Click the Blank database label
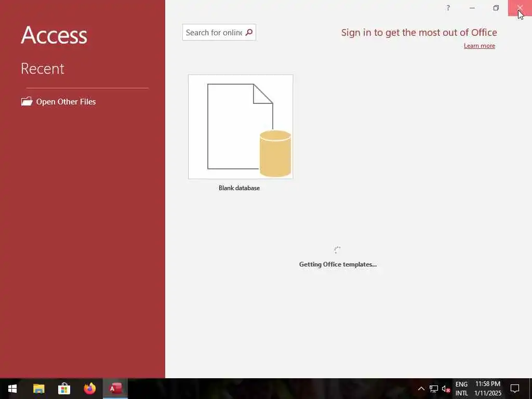532x399 pixels. [x=239, y=188]
